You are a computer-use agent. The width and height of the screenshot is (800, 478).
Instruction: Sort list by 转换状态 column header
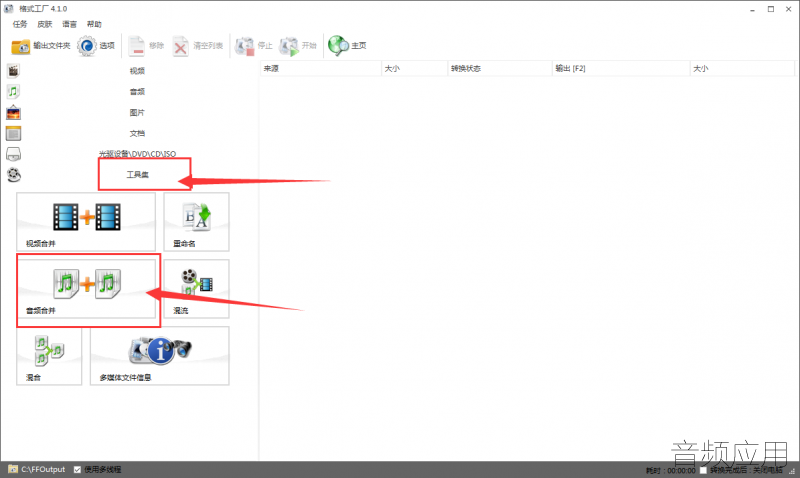click(499, 68)
